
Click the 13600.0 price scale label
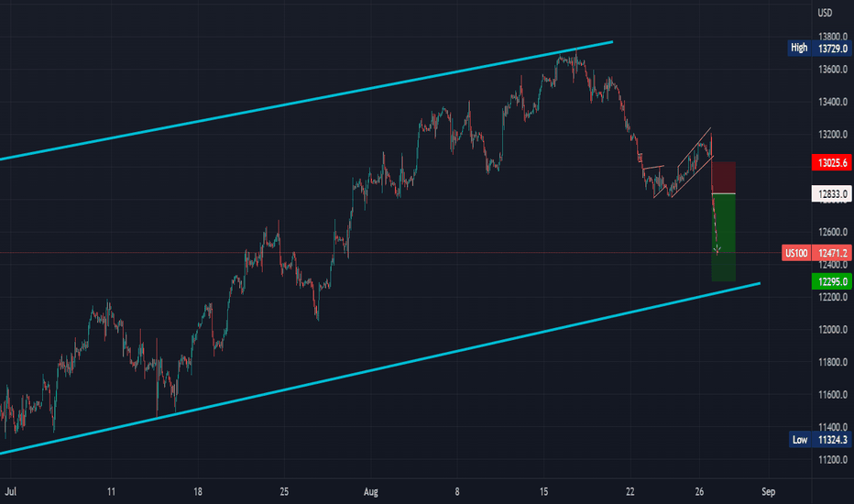tap(833, 70)
